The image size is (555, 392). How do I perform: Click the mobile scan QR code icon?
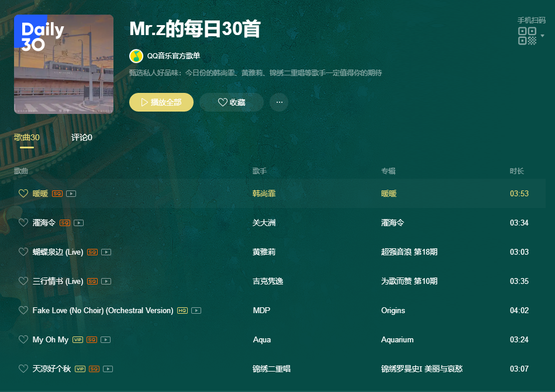point(527,36)
